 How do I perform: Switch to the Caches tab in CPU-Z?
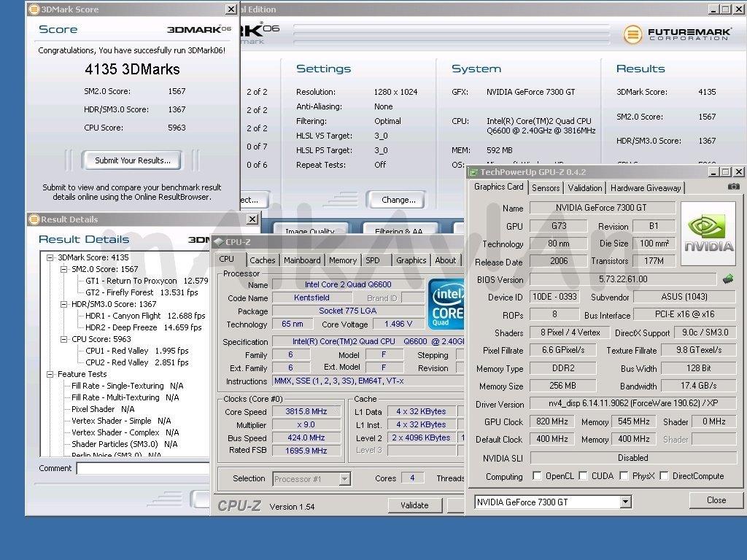(263, 260)
